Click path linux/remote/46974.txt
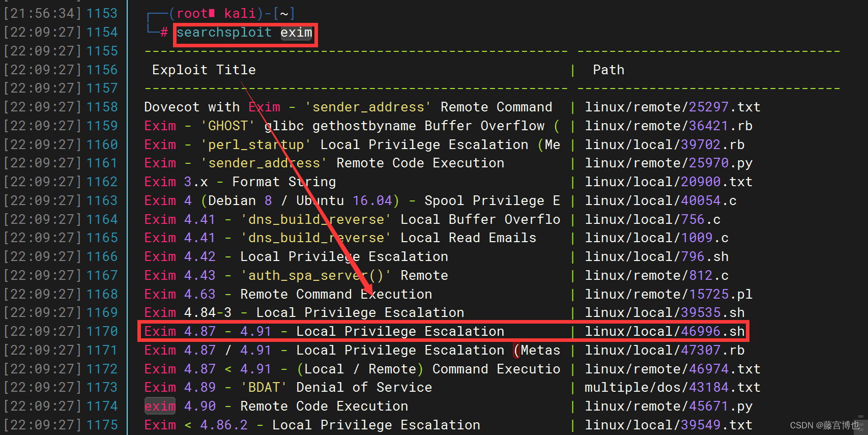 672,369
